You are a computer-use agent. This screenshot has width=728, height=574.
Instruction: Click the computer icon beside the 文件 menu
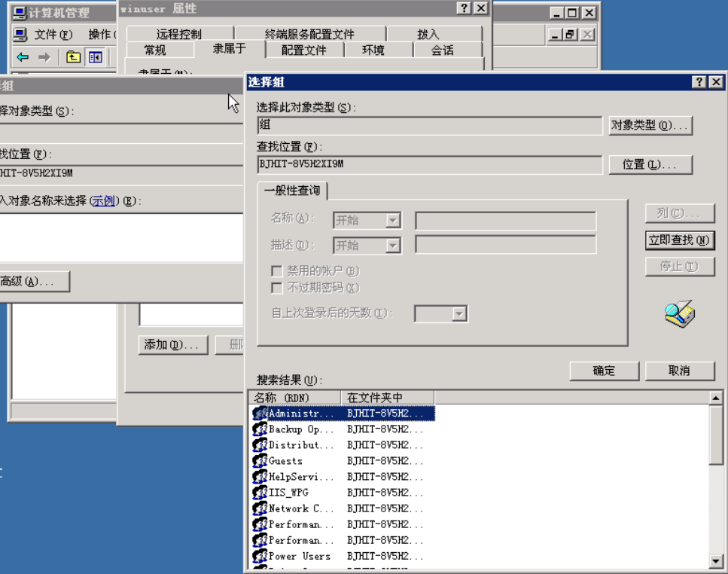click(x=20, y=35)
